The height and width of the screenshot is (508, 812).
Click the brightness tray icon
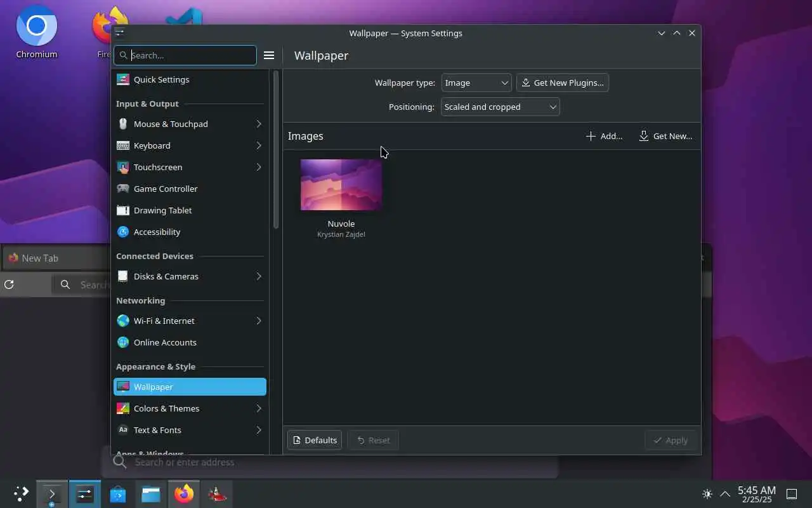click(x=707, y=494)
